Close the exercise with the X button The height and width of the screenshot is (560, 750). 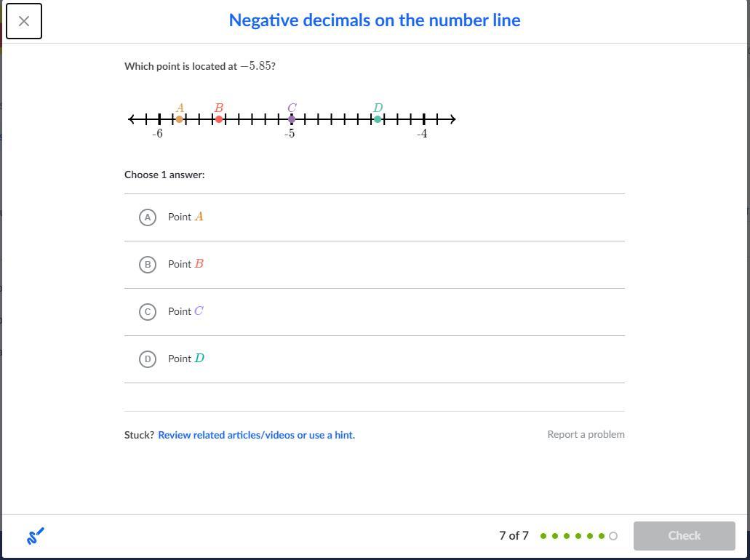(x=24, y=21)
